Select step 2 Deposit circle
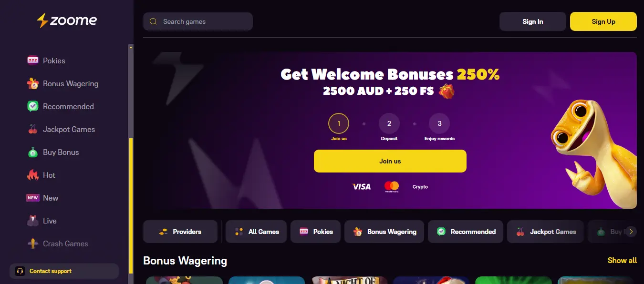Viewport: 644px width, 284px height. (389, 124)
